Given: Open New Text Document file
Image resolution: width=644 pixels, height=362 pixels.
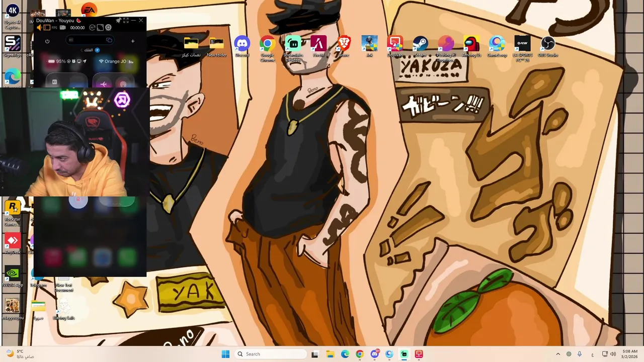Looking at the screenshot, I should point(63,284).
